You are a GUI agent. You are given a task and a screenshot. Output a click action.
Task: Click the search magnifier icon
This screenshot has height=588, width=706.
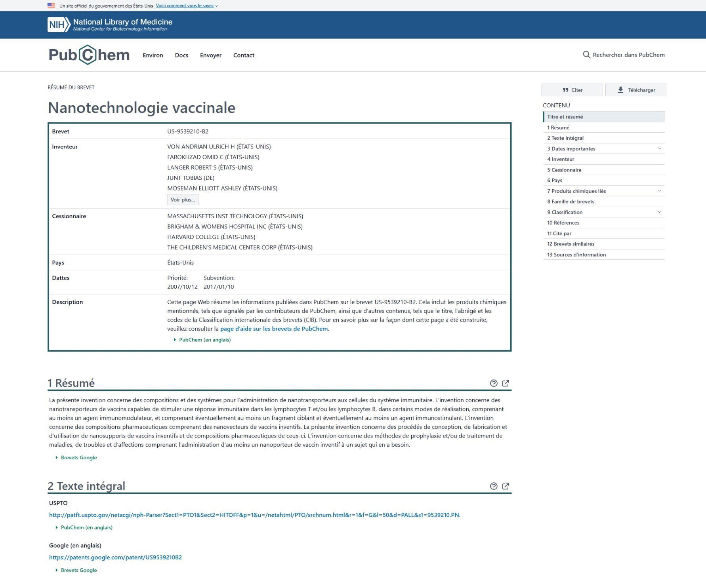(586, 55)
